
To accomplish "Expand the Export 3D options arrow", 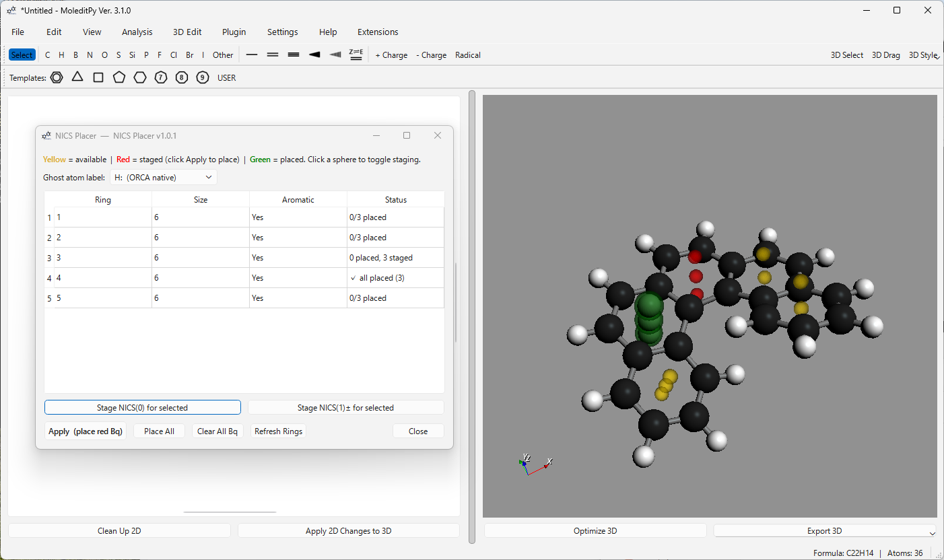I will coord(932,532).
